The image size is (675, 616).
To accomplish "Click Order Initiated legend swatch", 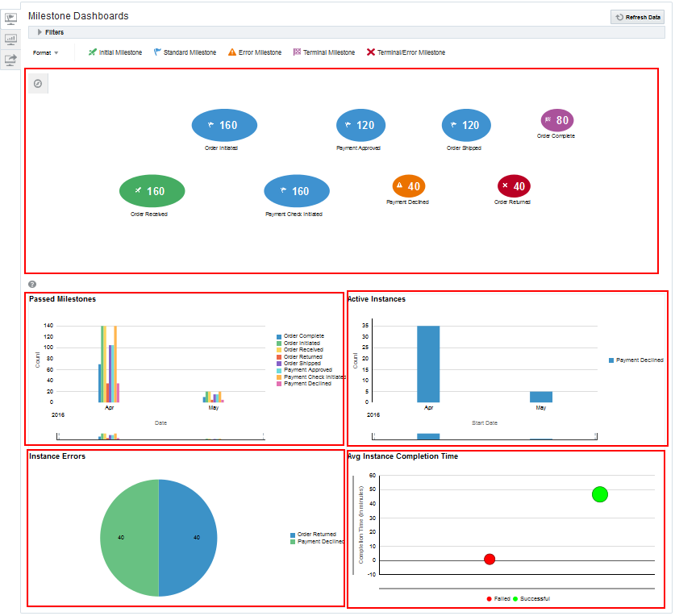I will point(279,343).
